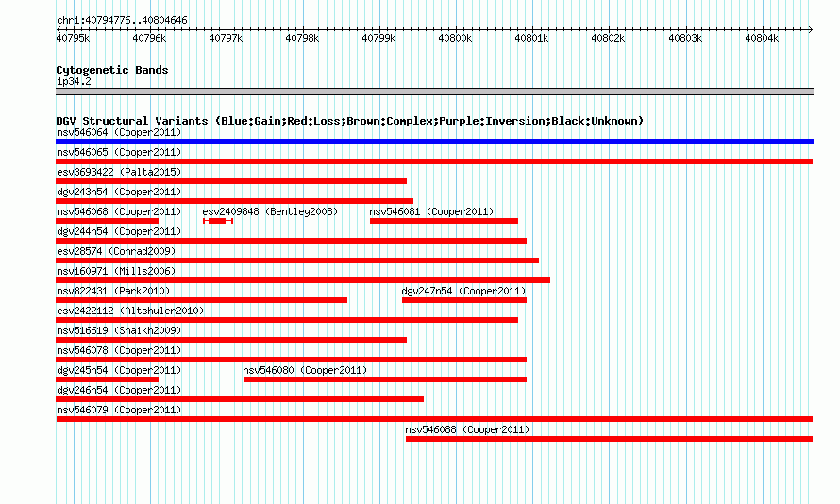
Task: Select the red bar under dgv243n54
Action: (x=234, y=201)
